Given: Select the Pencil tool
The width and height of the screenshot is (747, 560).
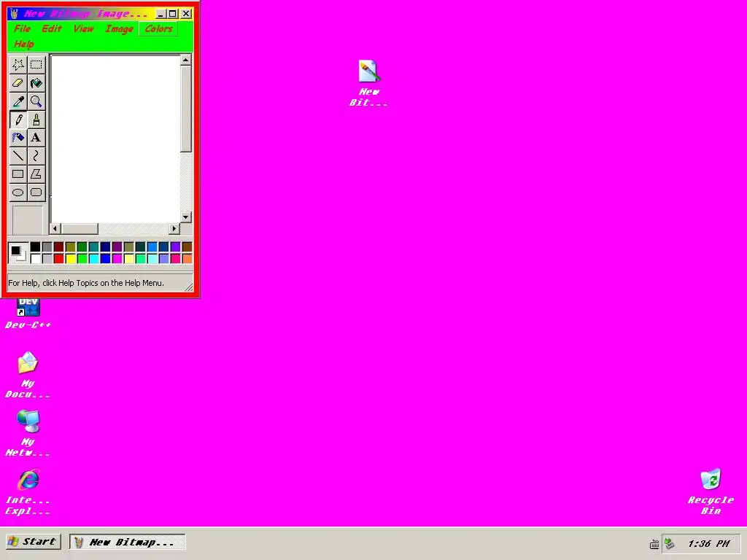Looking at the screenshot, I should [18, 120].
